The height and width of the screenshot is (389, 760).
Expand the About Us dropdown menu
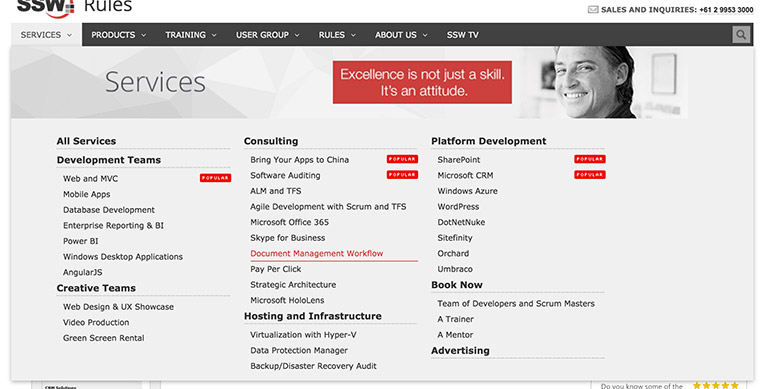pos(401,35)
